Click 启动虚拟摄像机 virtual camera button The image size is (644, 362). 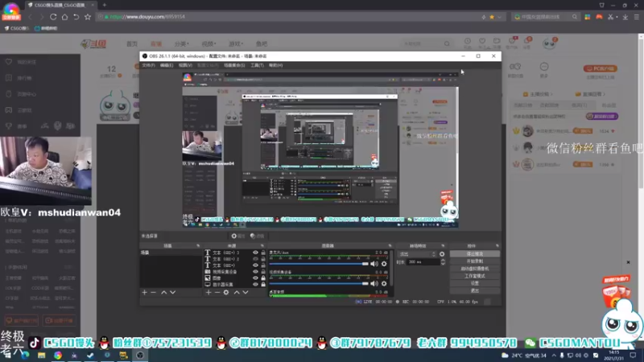tap(475, 269)
